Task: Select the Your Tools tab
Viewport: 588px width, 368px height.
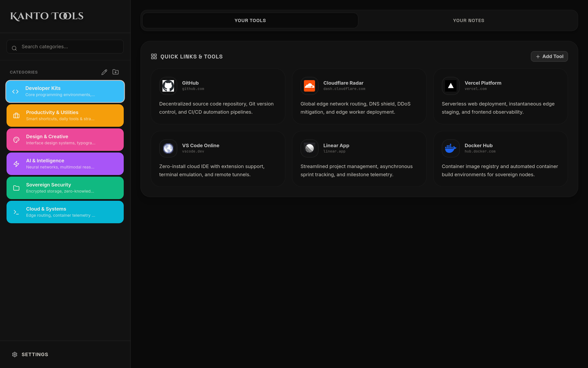Action: click(x=250, y=20)
